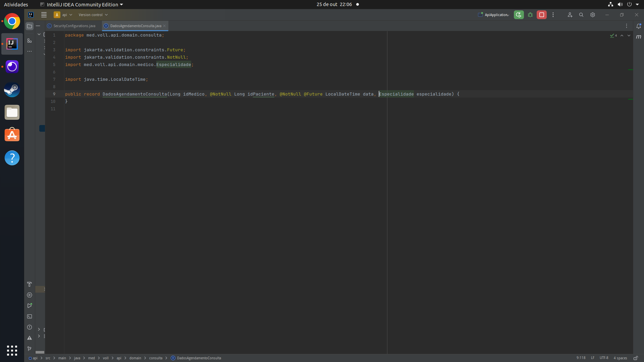Launch Google Chrome from the dock

(x=12, y=21)
